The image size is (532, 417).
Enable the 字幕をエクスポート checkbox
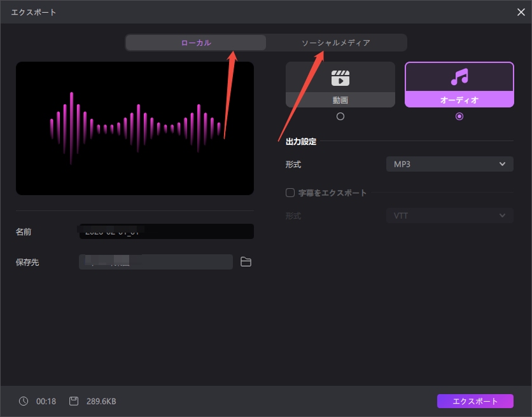290,193
